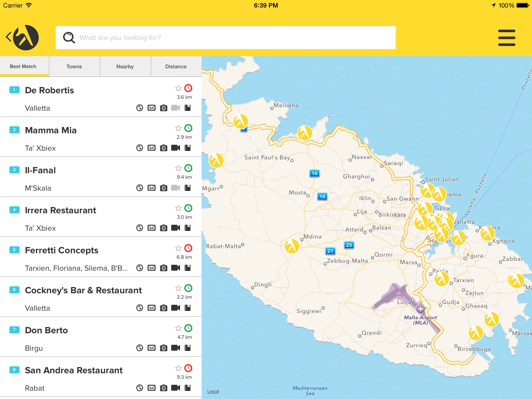This screenshot has width=532, height=399.
Task: Focus the 'What are you looking for?' field
Action: pyautogui.click(x=225, y=38)
